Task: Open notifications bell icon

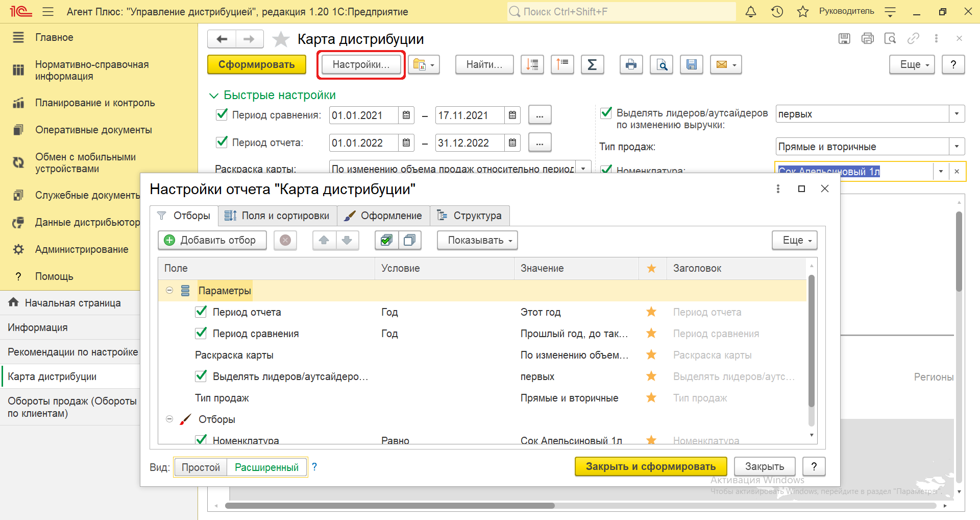Action: pos(751,11)
